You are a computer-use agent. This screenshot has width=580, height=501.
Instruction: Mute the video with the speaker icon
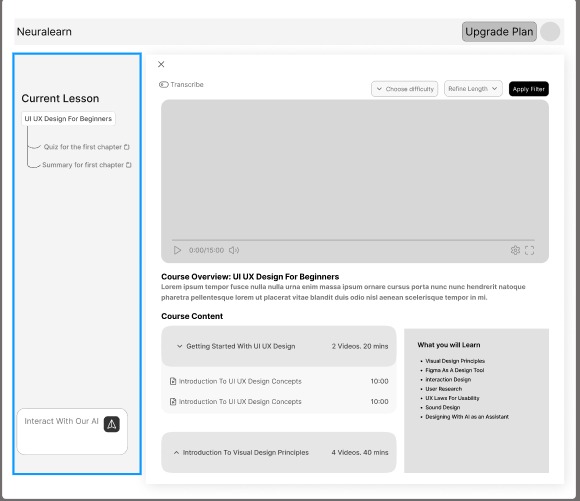(233, 250)
